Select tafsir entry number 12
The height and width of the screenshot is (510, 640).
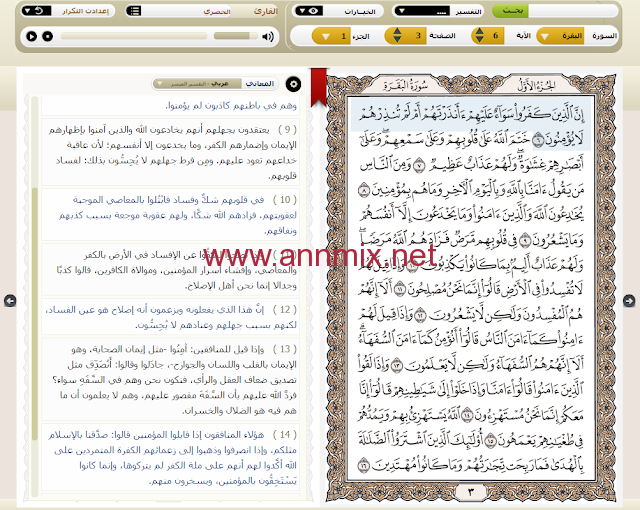171,317
